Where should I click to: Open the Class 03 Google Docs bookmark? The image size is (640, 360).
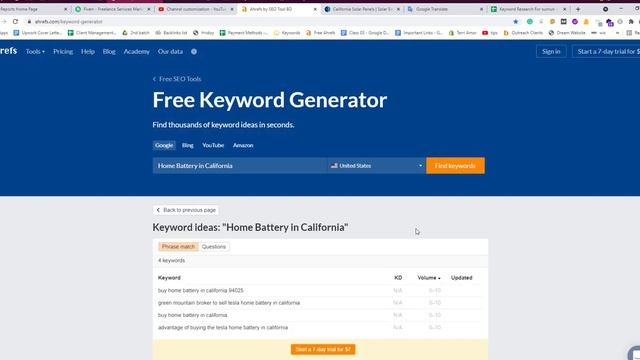[x=365, y=33]
